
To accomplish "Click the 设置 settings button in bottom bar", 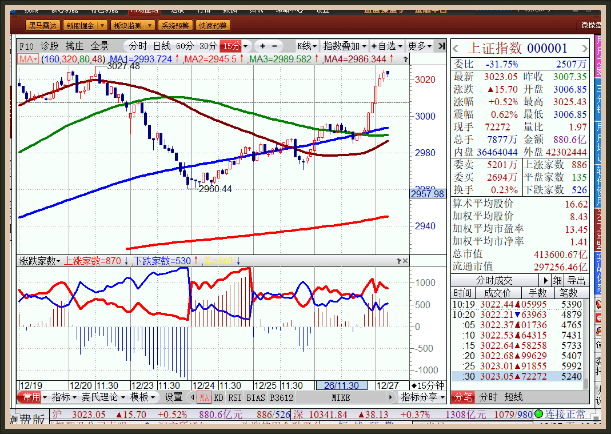I will coord(173,398).
